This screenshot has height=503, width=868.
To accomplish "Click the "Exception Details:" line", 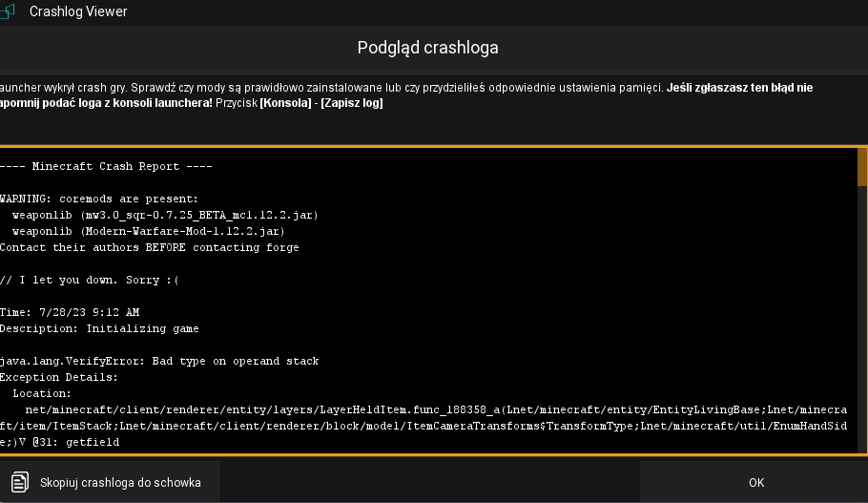I will pos(58,377).
